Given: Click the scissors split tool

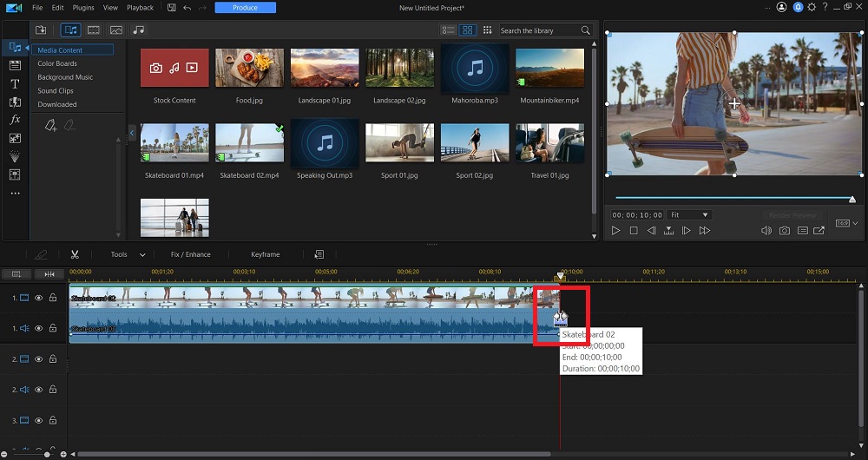Looking at the screenshot, I should pos(75,254).
